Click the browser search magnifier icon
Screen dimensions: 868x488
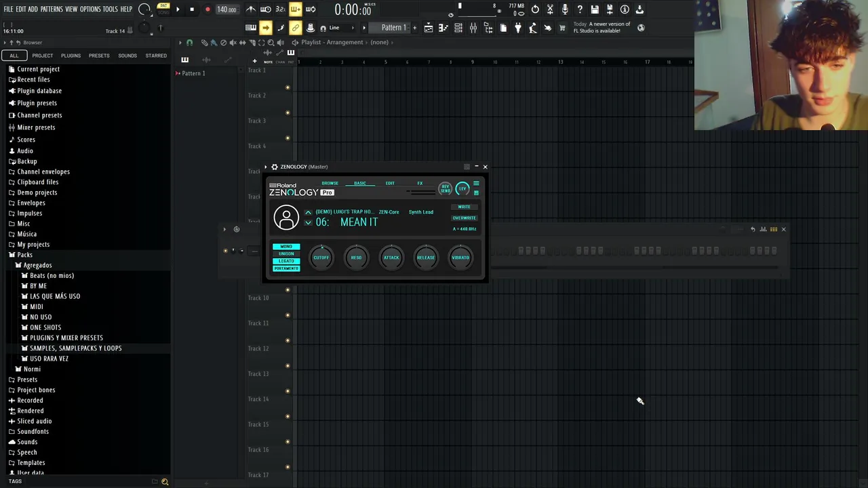164,482
